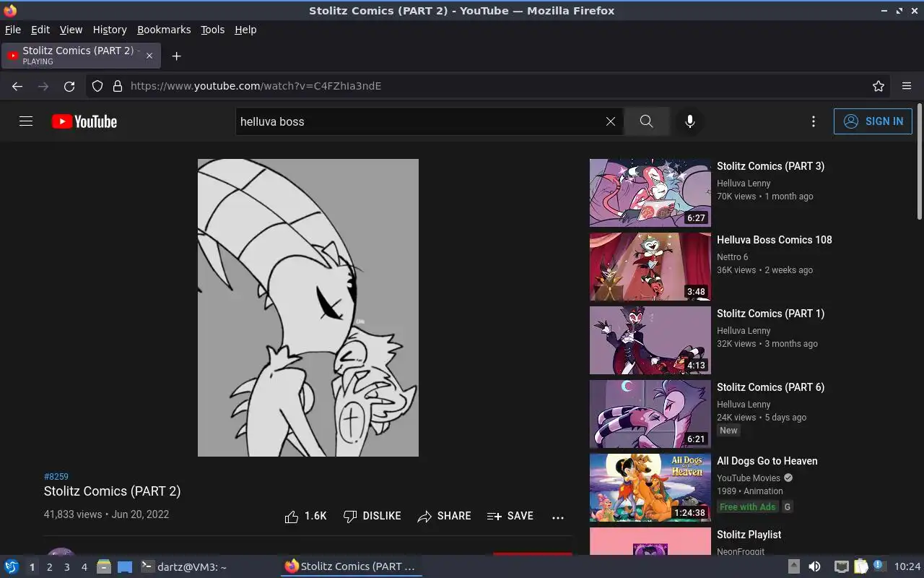View site security padlock info
Screen dimensions: 924x578
[118, 86]
